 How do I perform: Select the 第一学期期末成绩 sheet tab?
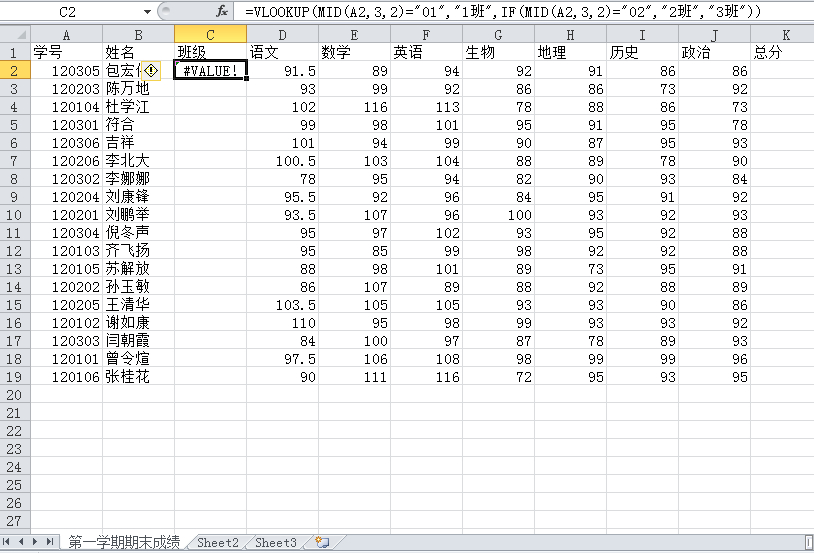click(124, 543)
